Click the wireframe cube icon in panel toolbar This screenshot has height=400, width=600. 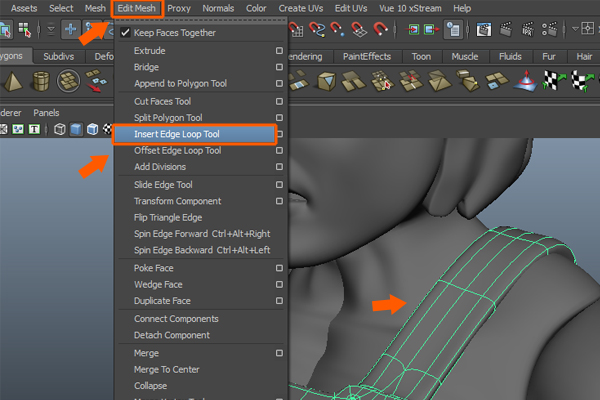tap(59, 129)
